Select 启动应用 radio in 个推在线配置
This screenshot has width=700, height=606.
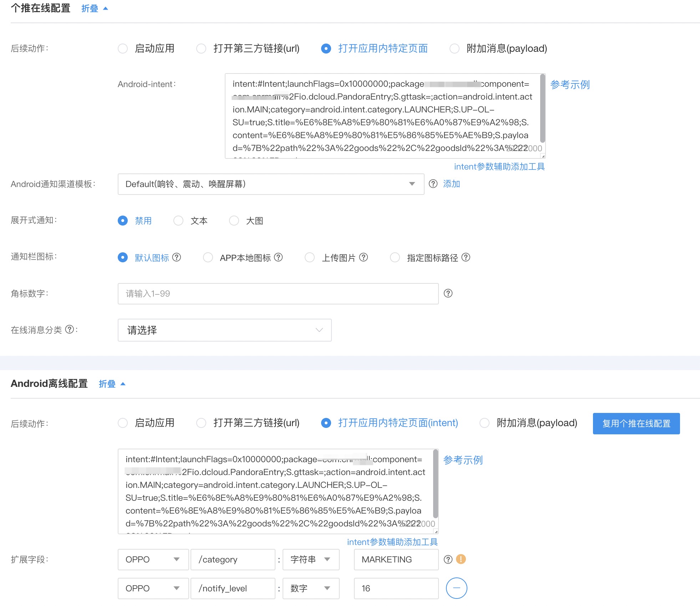(x=123, y=49)
